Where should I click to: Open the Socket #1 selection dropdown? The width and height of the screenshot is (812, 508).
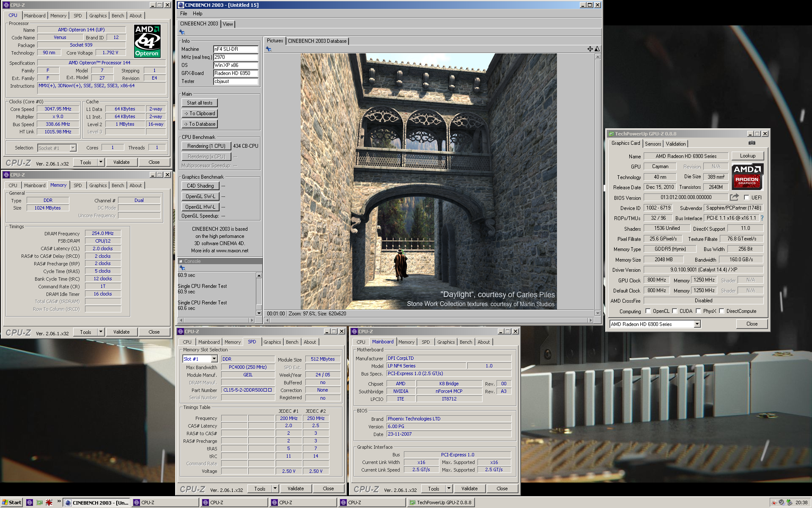(73, 148)
